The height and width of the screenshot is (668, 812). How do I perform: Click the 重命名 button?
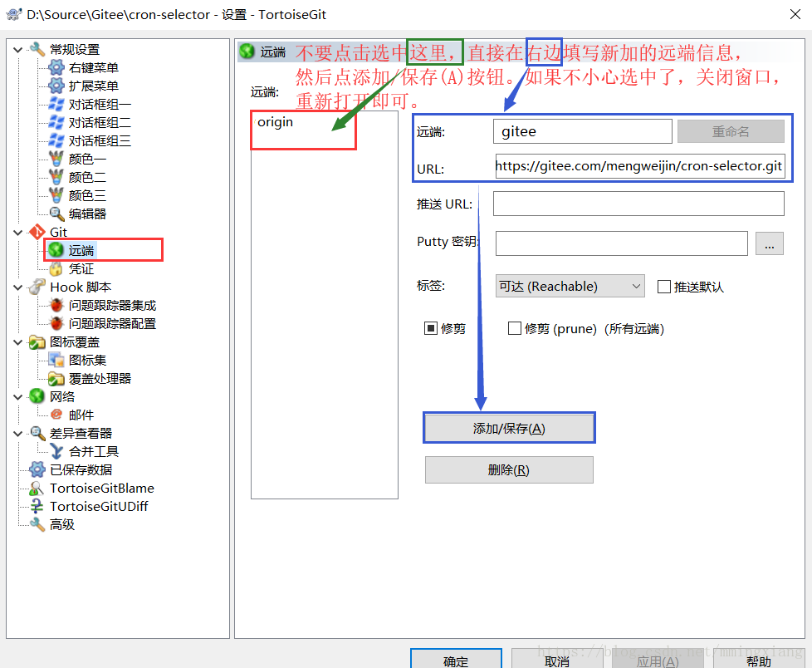pos(731,131)
